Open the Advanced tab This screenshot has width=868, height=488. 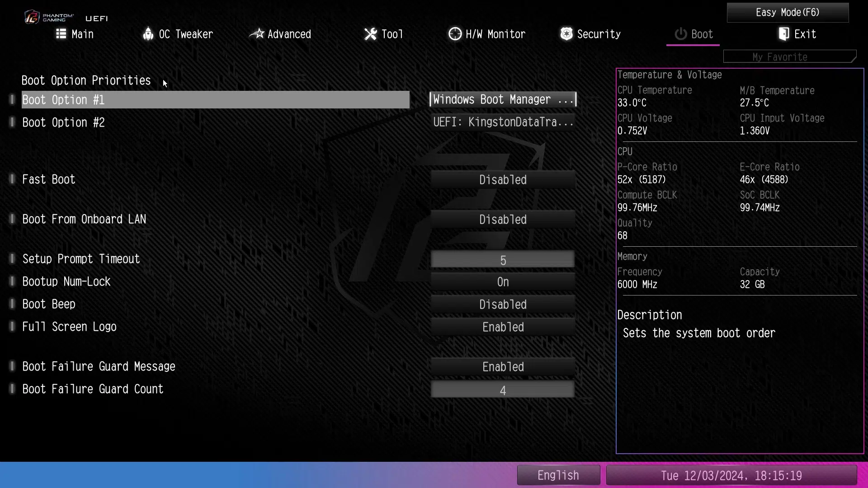[280, 34]
